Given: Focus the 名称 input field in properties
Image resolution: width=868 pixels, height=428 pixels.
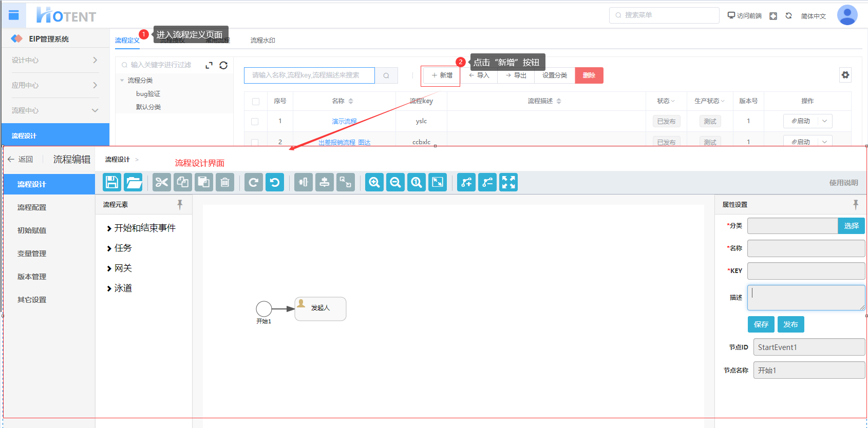Looking at the screenshot, I should click(806, 248).
